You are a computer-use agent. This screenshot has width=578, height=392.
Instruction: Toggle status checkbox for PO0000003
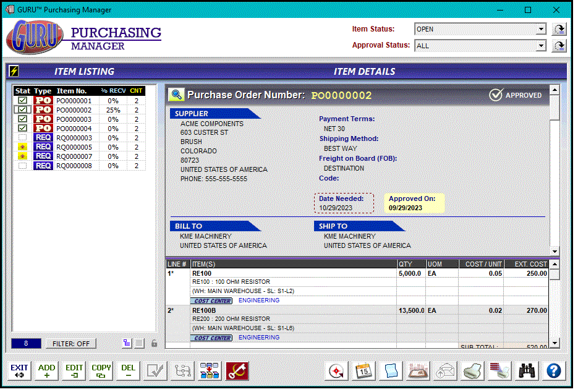22,119
